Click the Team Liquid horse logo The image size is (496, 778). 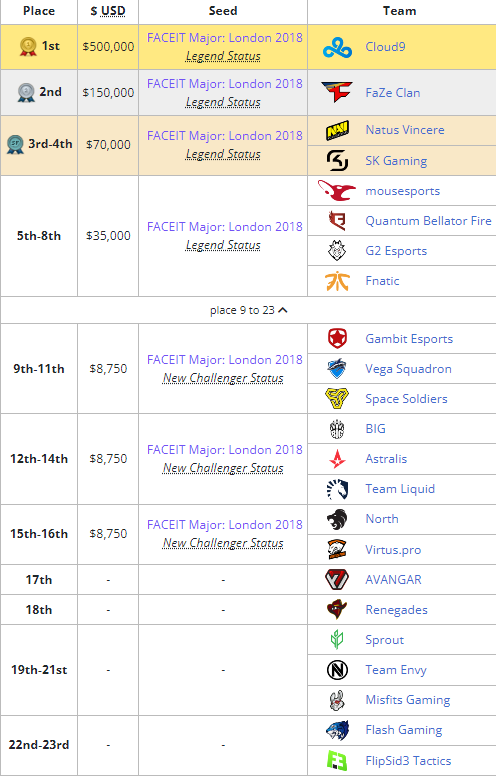pos(337,489)
